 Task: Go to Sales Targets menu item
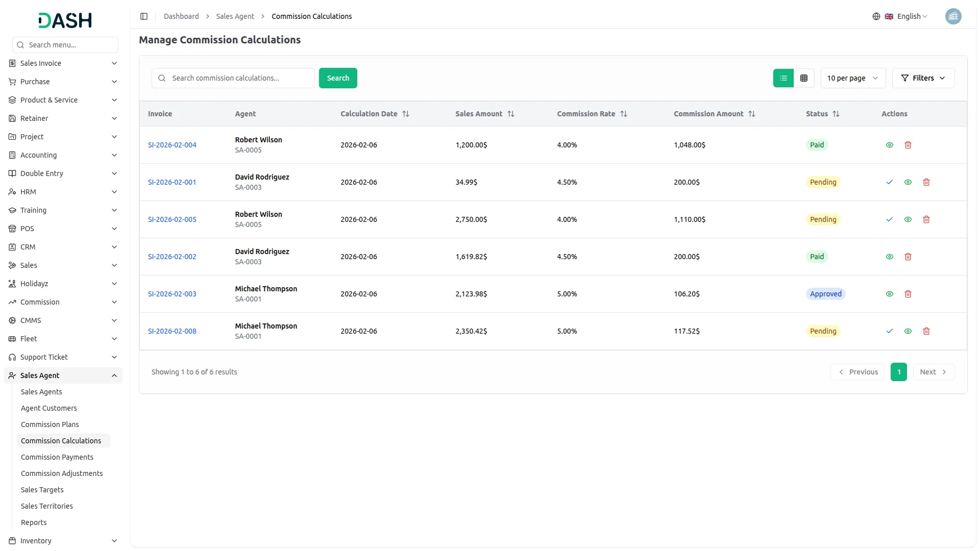pyautogui.click(x=42, y=490)
